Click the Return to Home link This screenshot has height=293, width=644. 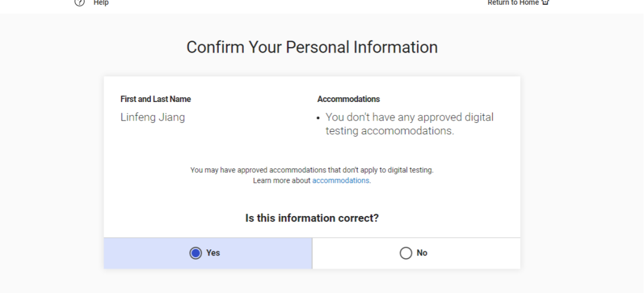click(x=513, y=3)
